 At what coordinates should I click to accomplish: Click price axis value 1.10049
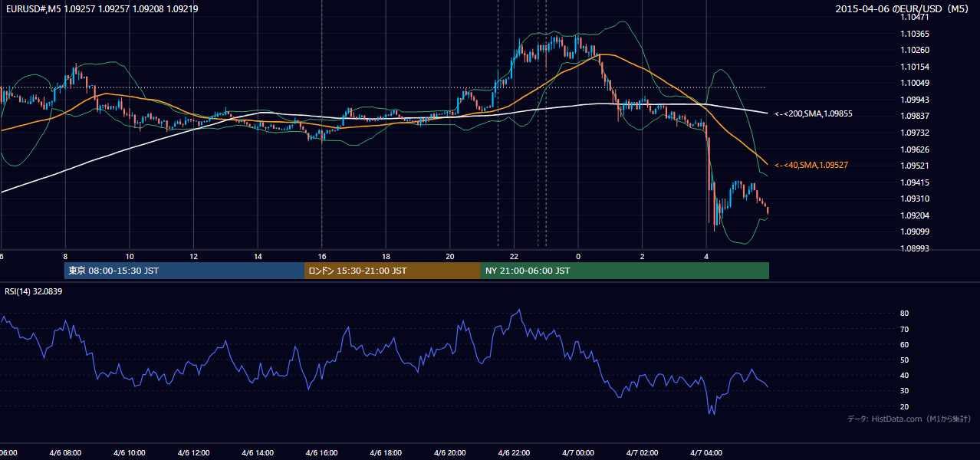[x=915, y=83]
